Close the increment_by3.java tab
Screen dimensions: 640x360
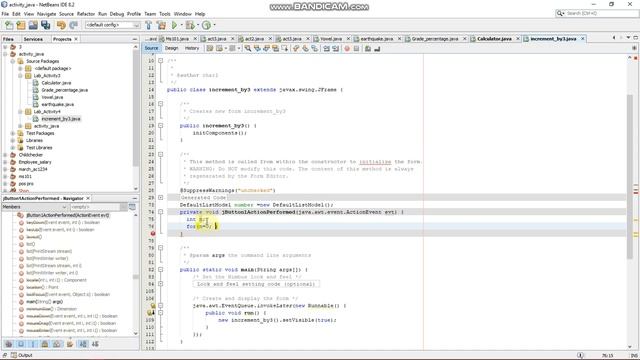coord(583,39)
